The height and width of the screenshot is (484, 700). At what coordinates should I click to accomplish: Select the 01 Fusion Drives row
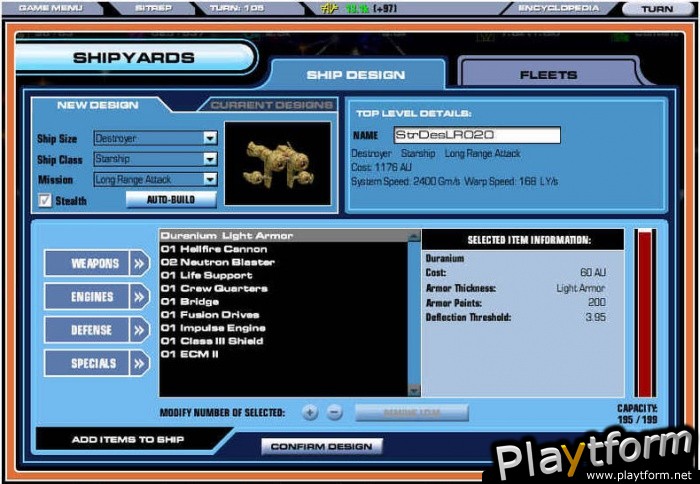click(x=283, y=315)
